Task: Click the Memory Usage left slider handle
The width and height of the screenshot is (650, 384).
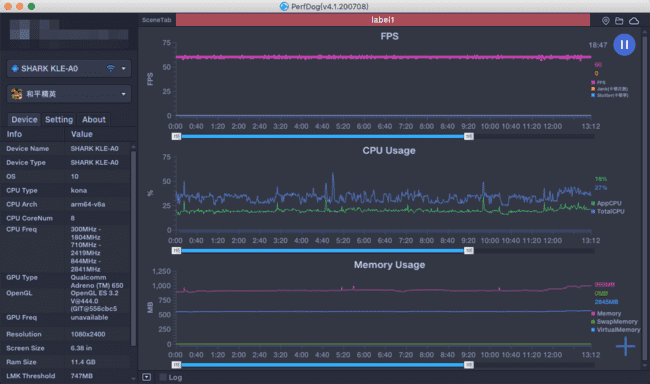Action: (x=177, y=365)
